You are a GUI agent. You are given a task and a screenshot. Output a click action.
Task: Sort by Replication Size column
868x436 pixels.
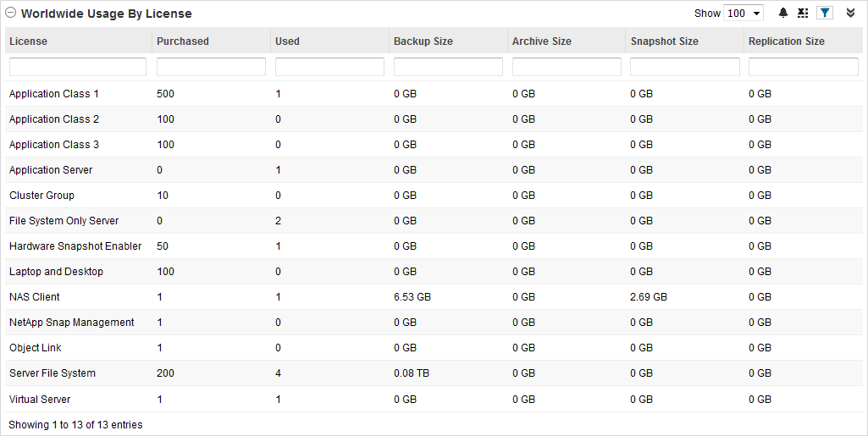pyautogui.click(x=787, y=41)
